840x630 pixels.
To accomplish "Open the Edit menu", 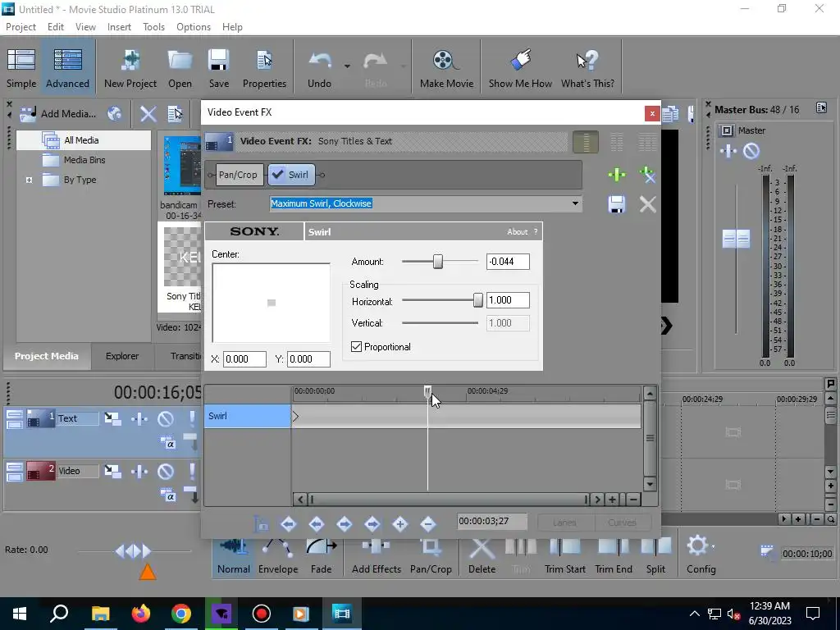I will pos(55,27).
